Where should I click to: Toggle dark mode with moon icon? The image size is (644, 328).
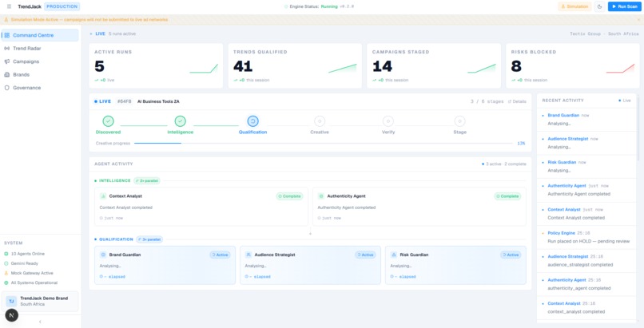(599, 6)
